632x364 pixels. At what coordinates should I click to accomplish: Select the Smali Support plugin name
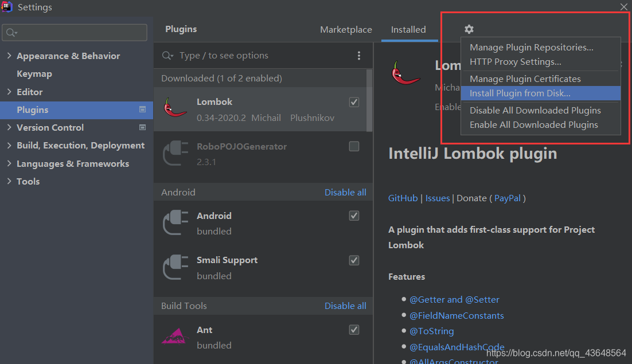click(227, 260)
